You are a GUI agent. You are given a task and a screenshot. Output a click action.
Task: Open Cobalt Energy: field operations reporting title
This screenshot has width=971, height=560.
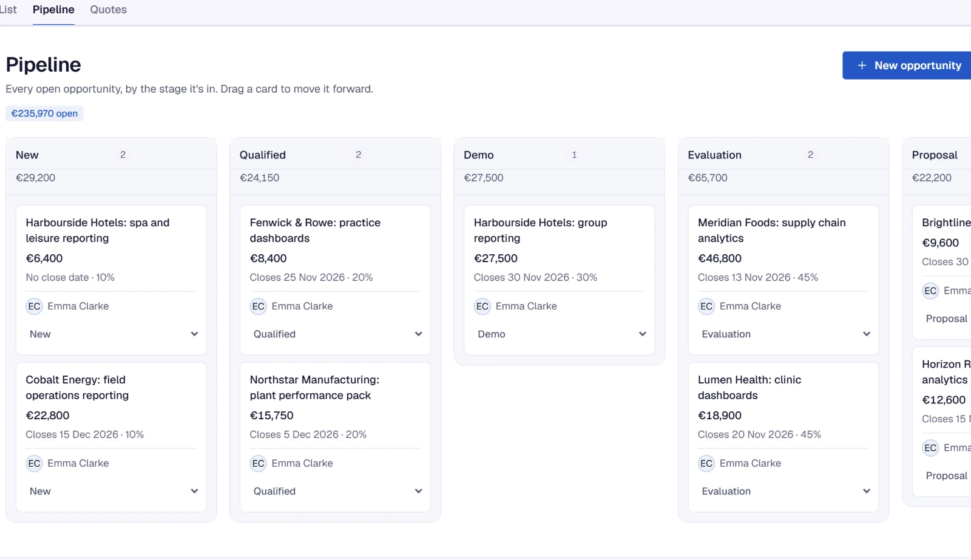77,388
